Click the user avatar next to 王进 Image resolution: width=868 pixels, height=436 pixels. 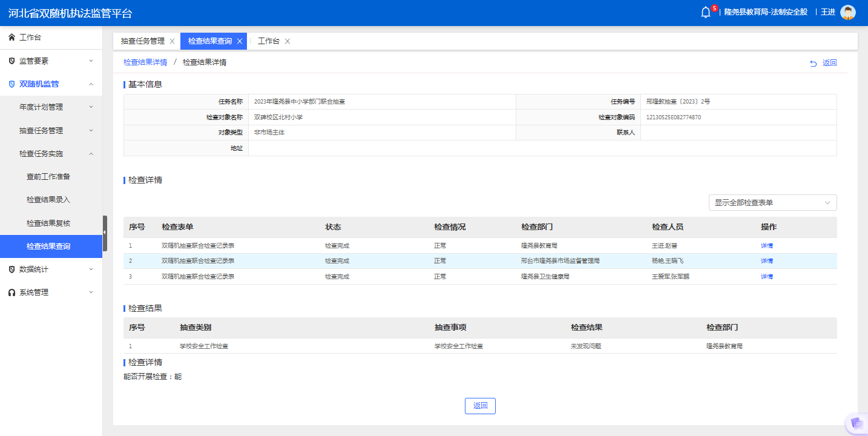[848, 12]
